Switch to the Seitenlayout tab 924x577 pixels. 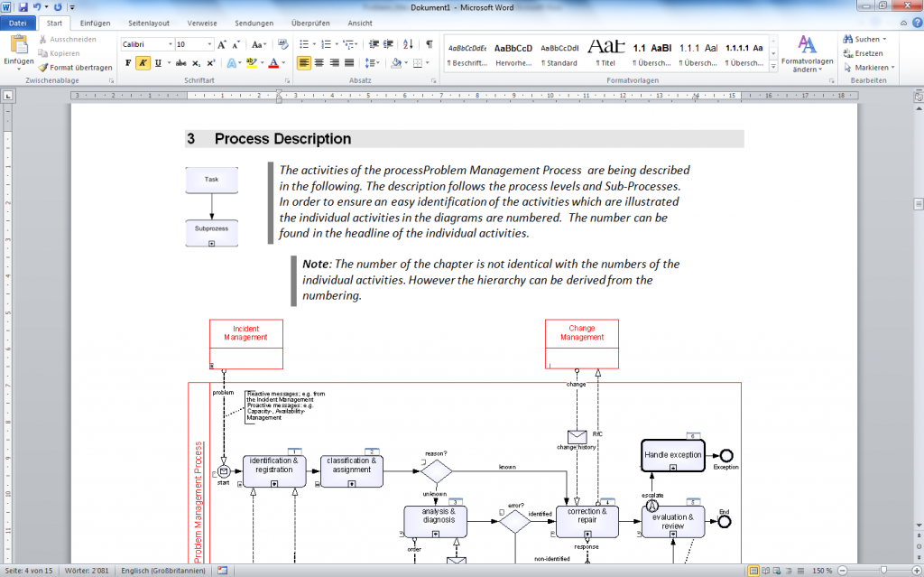point(149,23)
